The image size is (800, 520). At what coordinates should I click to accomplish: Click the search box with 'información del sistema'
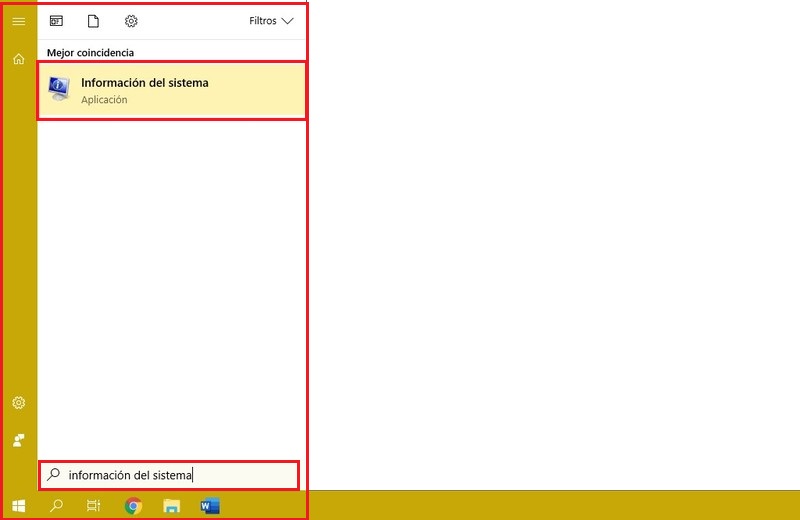click(169, 475)
